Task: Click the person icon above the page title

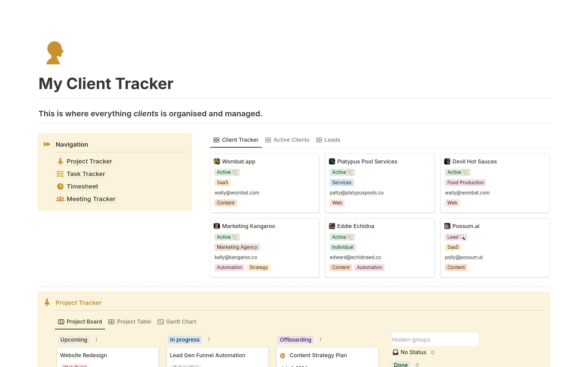Action: 54,53
